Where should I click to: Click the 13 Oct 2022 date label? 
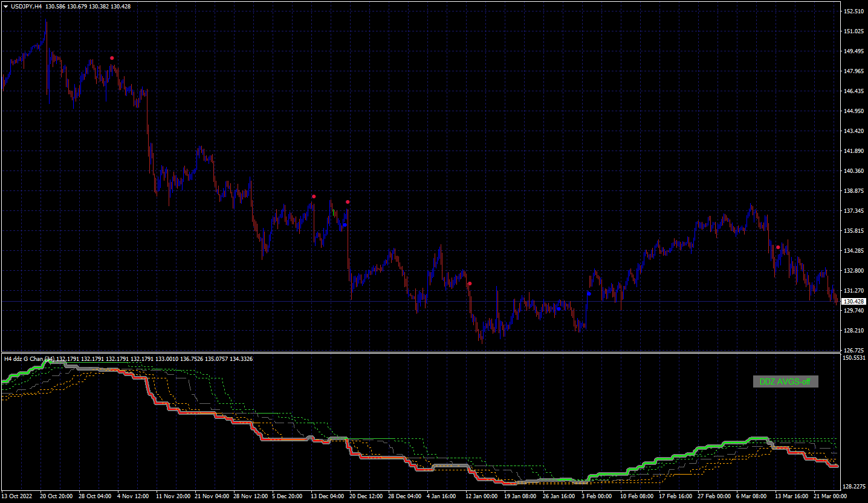click(16, 496)
